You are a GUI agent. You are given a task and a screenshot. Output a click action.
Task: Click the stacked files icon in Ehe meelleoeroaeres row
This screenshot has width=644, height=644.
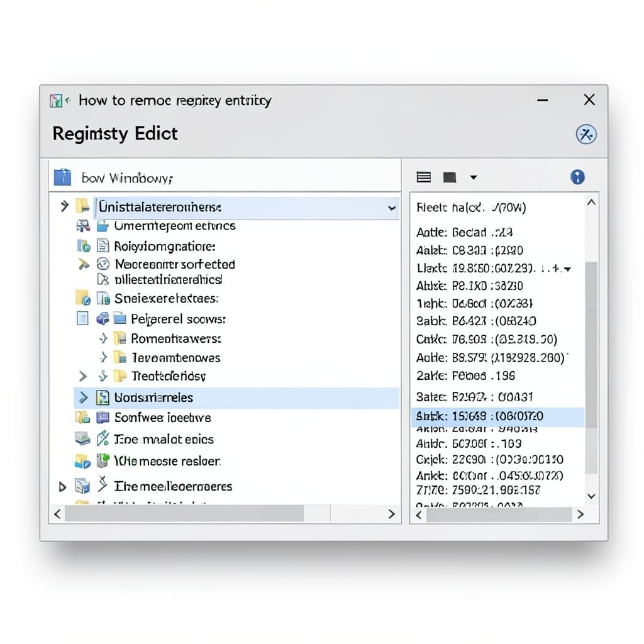point(82,486)
